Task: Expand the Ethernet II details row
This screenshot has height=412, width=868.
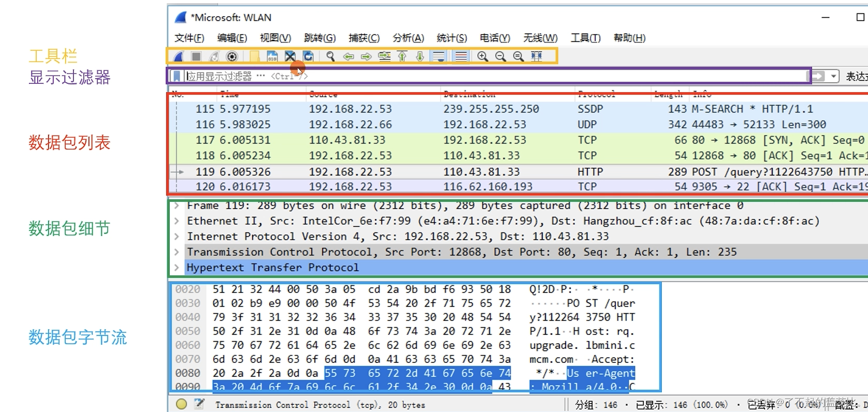Action: 177,221
